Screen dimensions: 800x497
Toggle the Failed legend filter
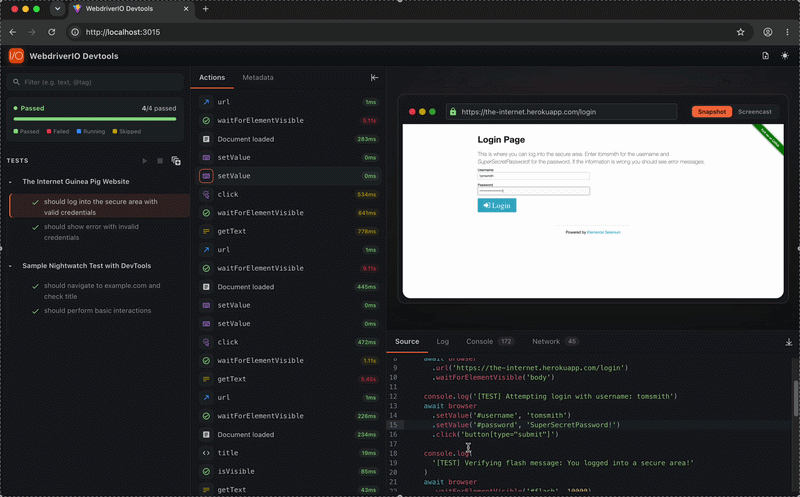pos(58,132)
